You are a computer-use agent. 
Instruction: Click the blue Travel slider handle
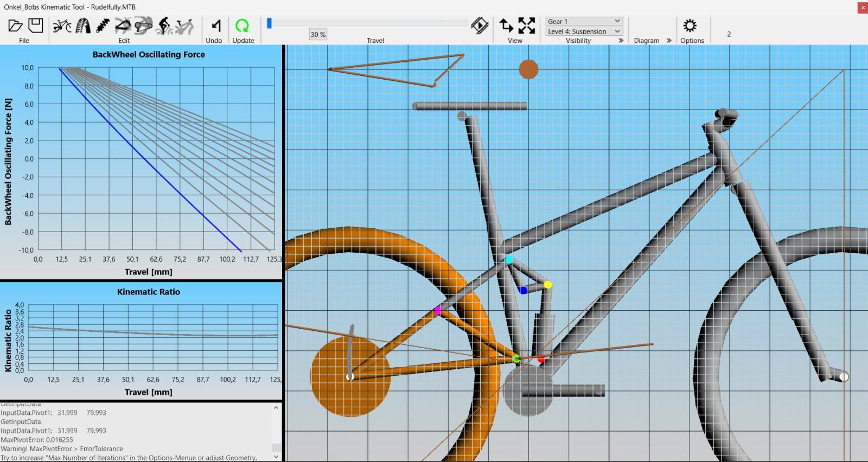click(269, 23)
